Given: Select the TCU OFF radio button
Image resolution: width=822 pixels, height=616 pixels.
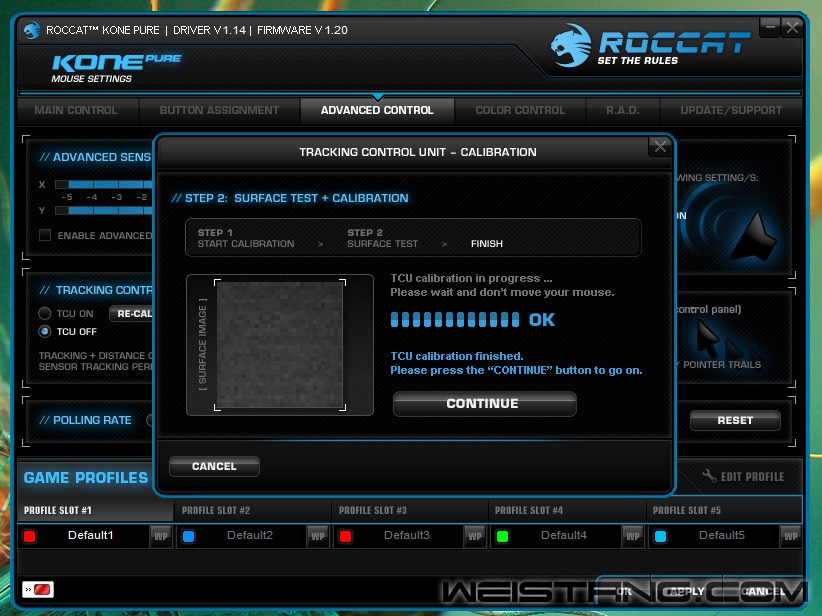Looking at the screenshot, I should pyautogui.click(x=45, y=331).
